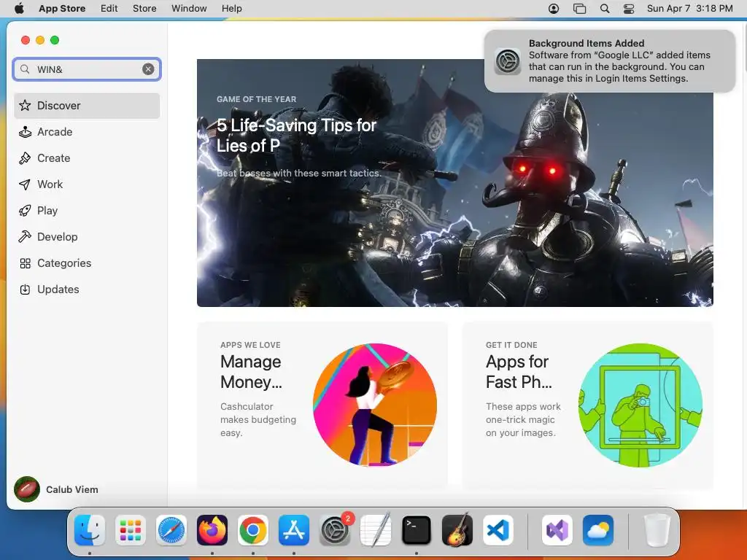
Task: Open the Arcade section
Action: coord(87,132)
